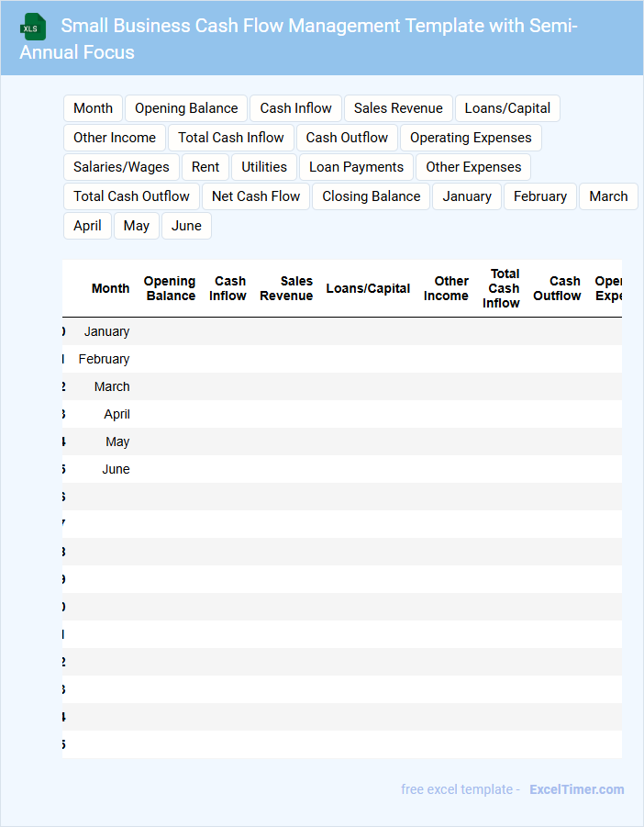Click the Cash Inflow tag

pyautogui.click(x=295, y=108)
